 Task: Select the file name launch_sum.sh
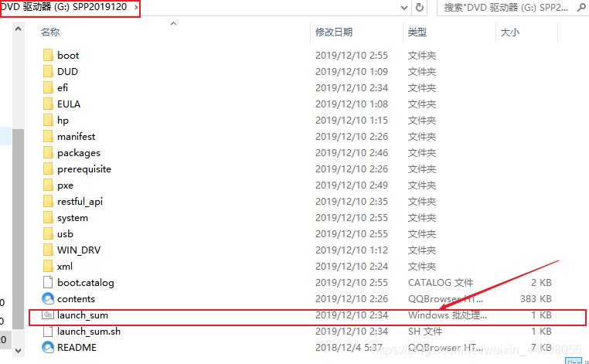click(x=89, y=332)
